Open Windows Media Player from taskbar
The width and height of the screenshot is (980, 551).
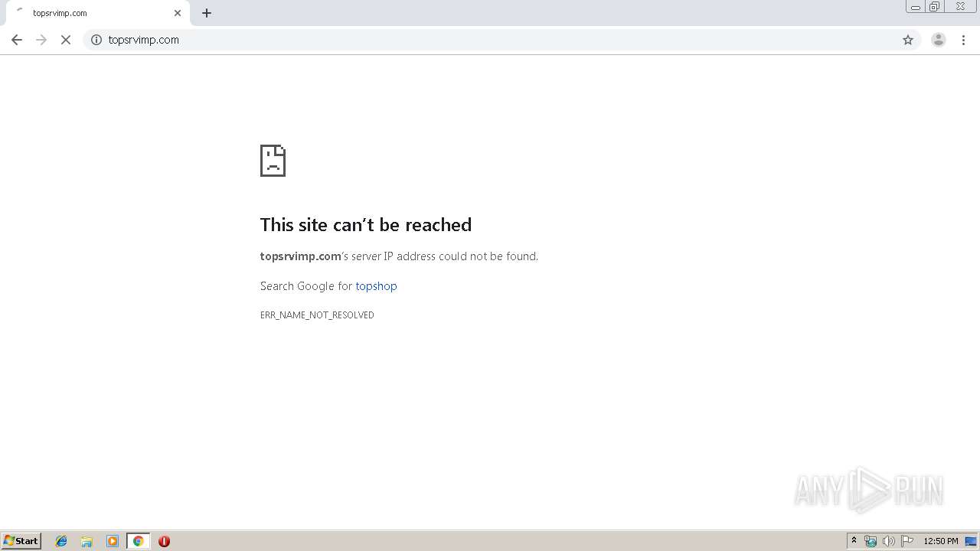(x=113, y=541)
